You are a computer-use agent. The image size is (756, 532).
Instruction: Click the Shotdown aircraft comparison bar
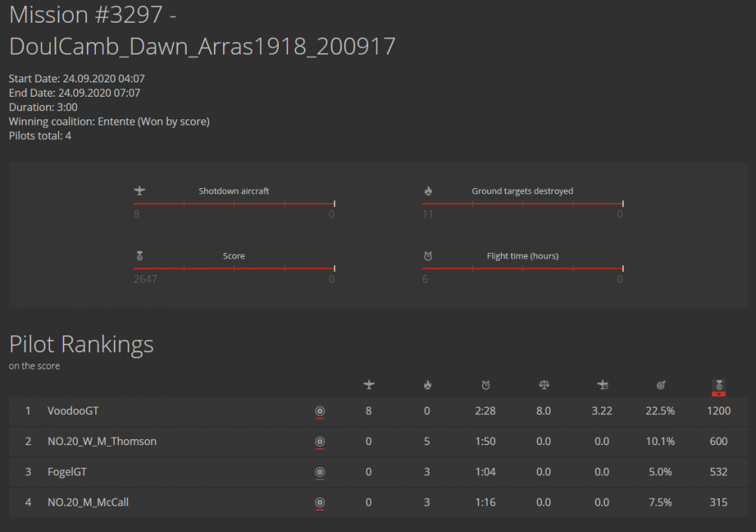click(234, 204)
